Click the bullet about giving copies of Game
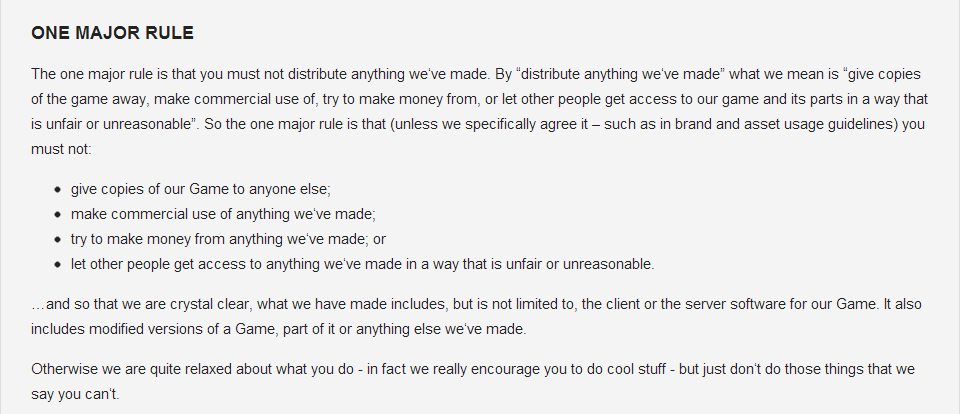Screen dimensions: 972x414 pyautogui.click(x=201, y=189)
